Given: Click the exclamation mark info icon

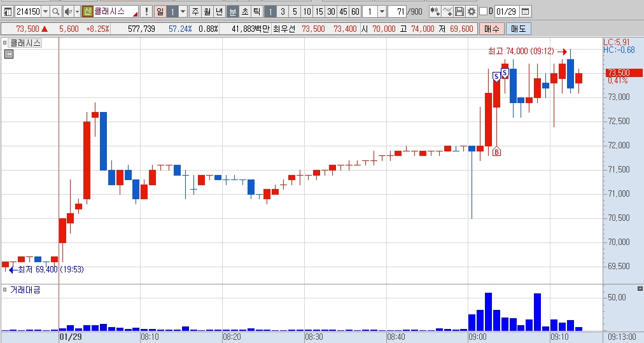Looking at the screenshot, I should coord(146,11).
